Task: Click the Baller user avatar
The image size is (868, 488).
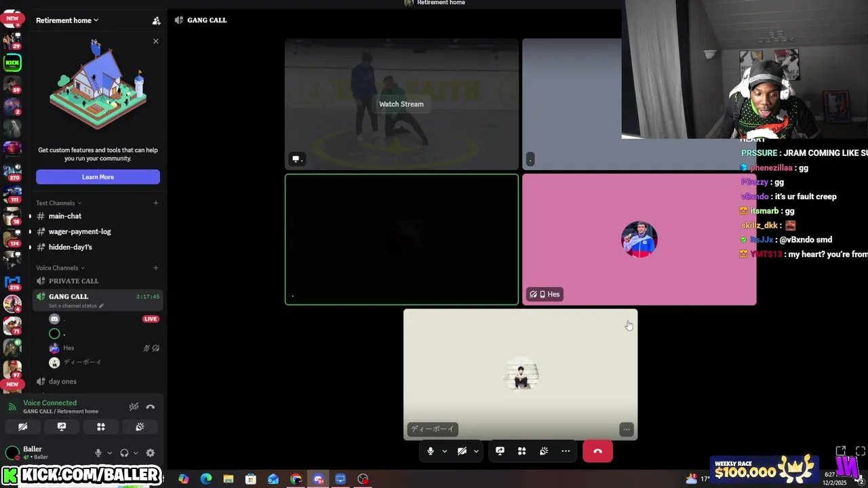Action: point(12,453)
